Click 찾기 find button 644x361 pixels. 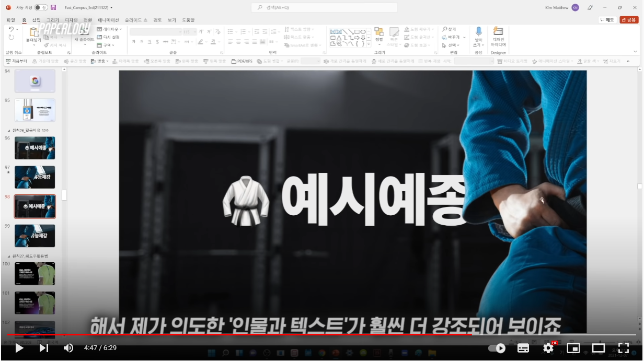(x=449, y=29)
